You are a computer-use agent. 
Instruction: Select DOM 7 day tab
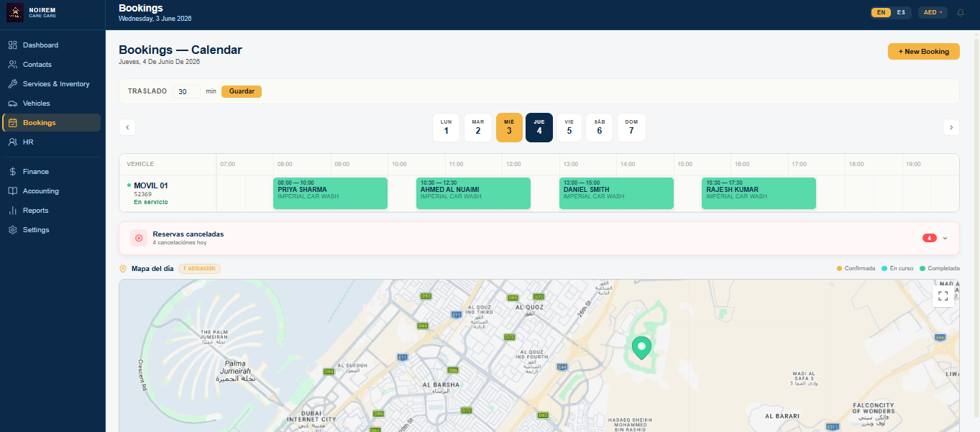click(x=631, y=127)
